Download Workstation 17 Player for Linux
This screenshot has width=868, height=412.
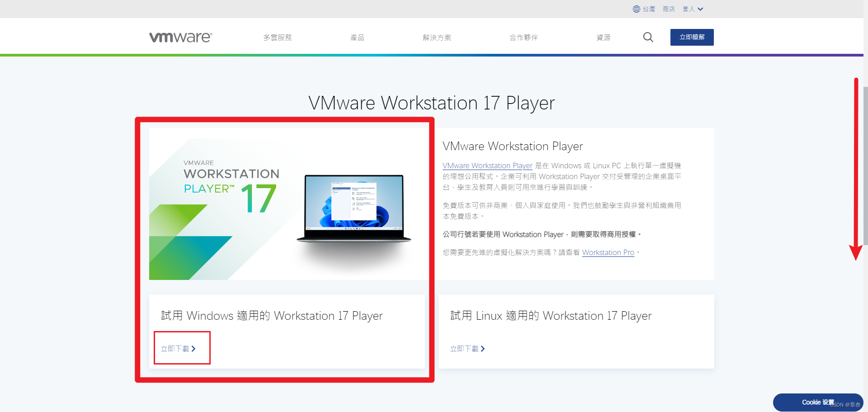pos(464,348)
